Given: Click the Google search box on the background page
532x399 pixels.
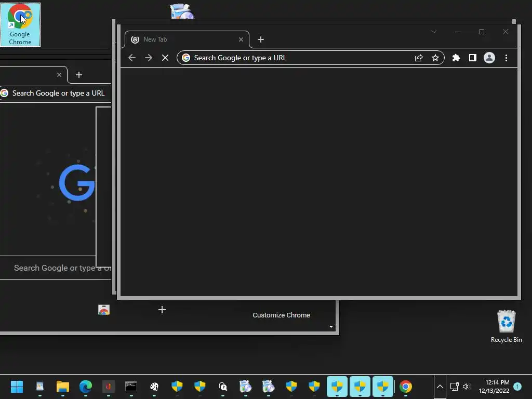Looking at the screenshot, I should [x=56, y=268].
